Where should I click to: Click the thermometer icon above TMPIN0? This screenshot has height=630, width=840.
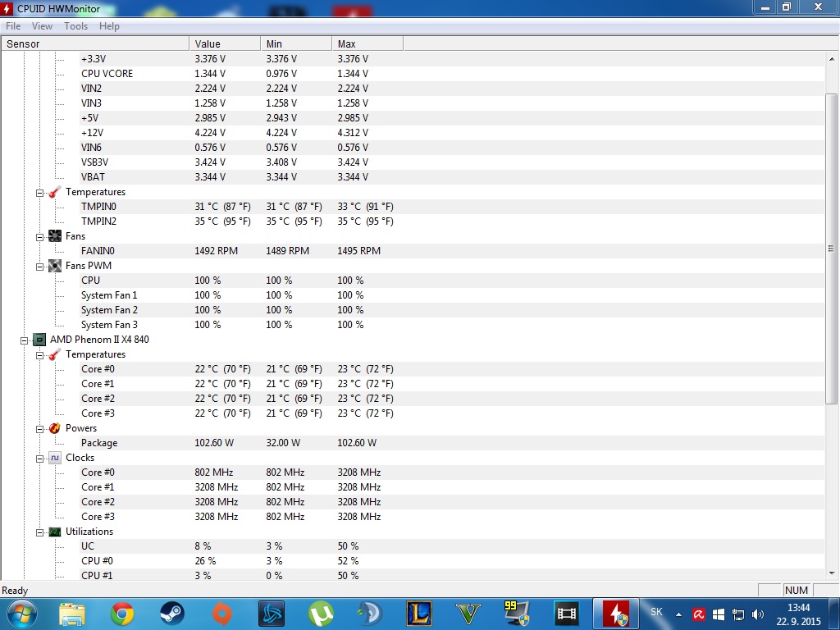pos(55,192)
